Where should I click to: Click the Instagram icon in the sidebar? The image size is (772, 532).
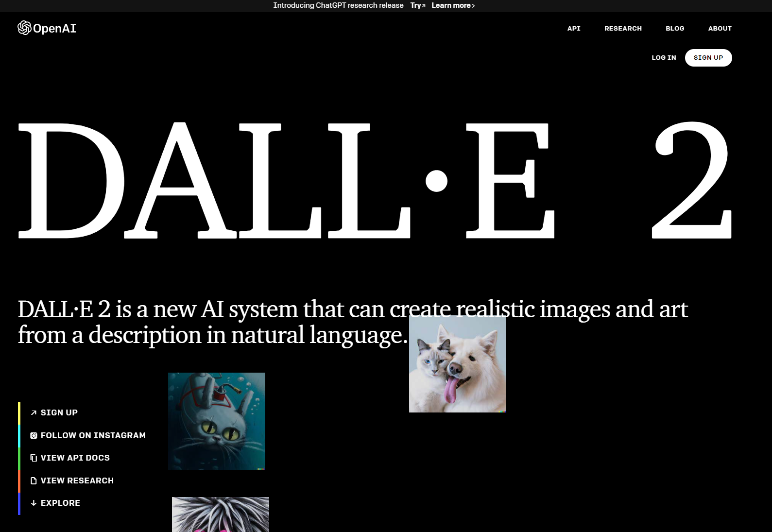tap(34, 435)
